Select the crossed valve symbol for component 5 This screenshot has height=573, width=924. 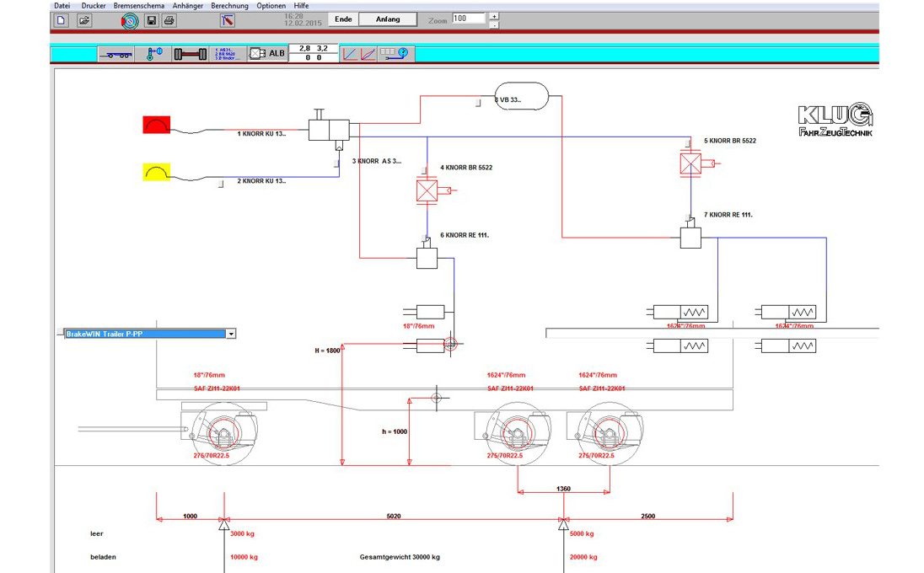pos(690,163)
